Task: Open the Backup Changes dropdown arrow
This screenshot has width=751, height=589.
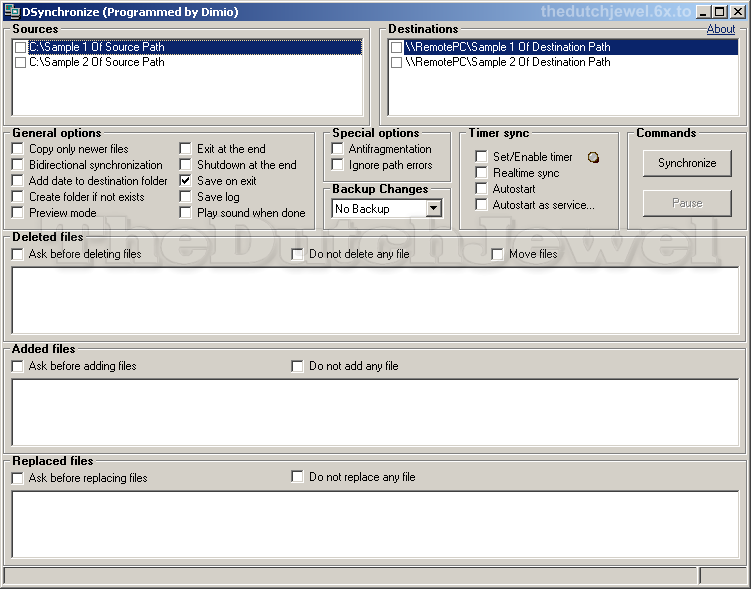Action: tap(433, 208)
